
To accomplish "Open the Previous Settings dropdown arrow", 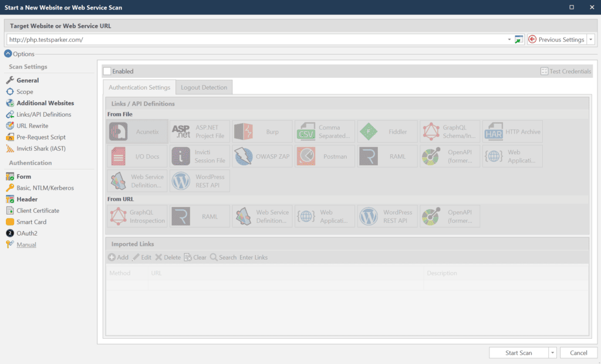I will point(590,39).
